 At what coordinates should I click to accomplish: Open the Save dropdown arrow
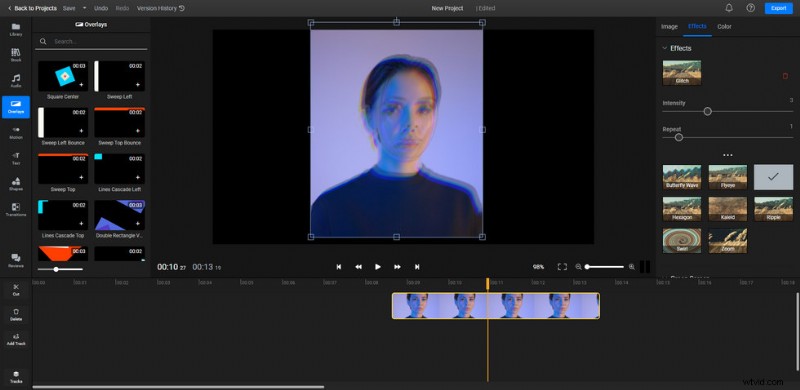[85, 8]
